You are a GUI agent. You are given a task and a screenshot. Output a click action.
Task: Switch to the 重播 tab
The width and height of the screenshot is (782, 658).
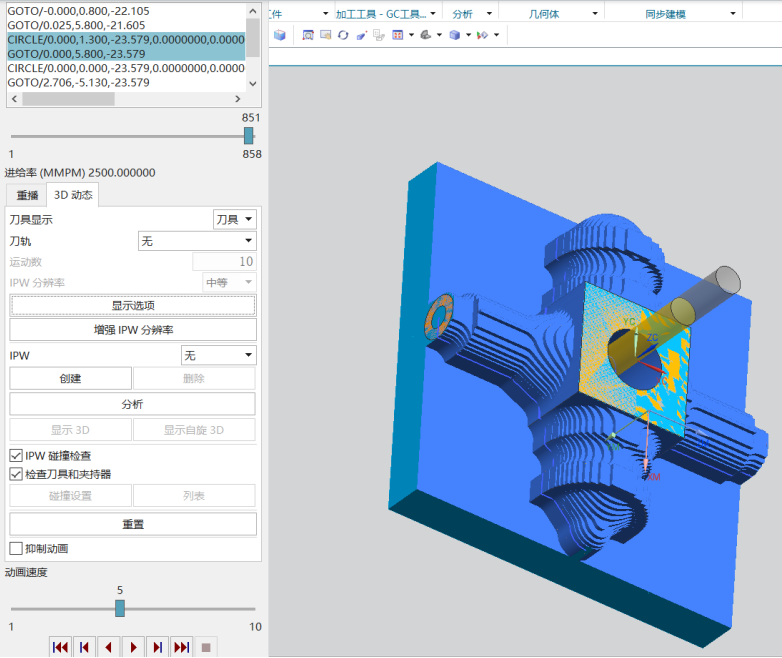click(27, 195)
